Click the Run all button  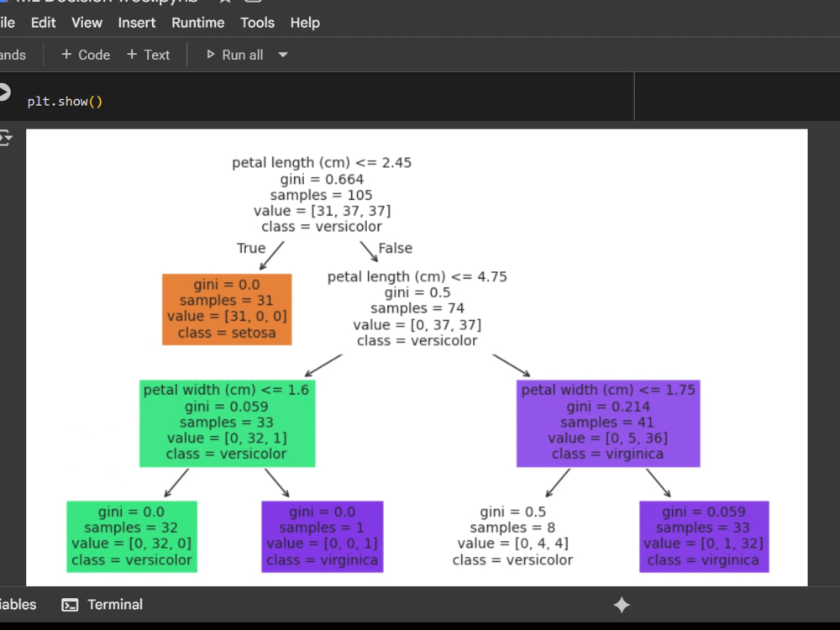click(234, 55)
